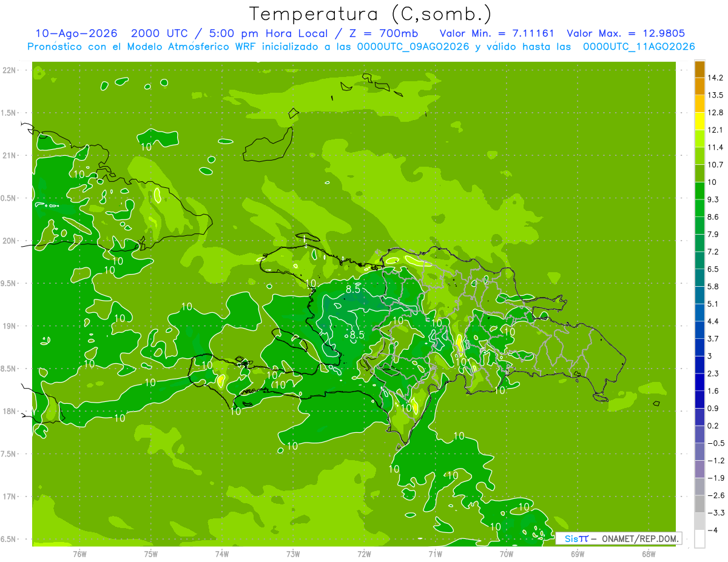Click the "76W" longitude axis label
This screenshot has width=728, height=562.
pos(80,554)
